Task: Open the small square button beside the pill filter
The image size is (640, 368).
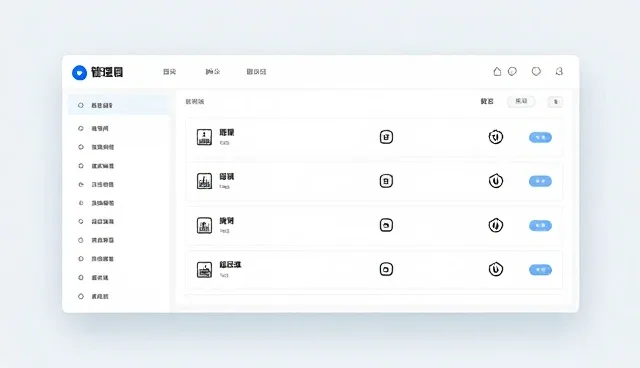Action: pos(555,102)
